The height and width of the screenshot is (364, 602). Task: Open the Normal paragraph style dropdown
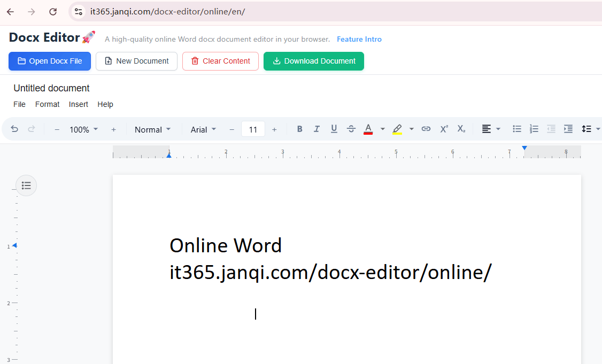152,130
